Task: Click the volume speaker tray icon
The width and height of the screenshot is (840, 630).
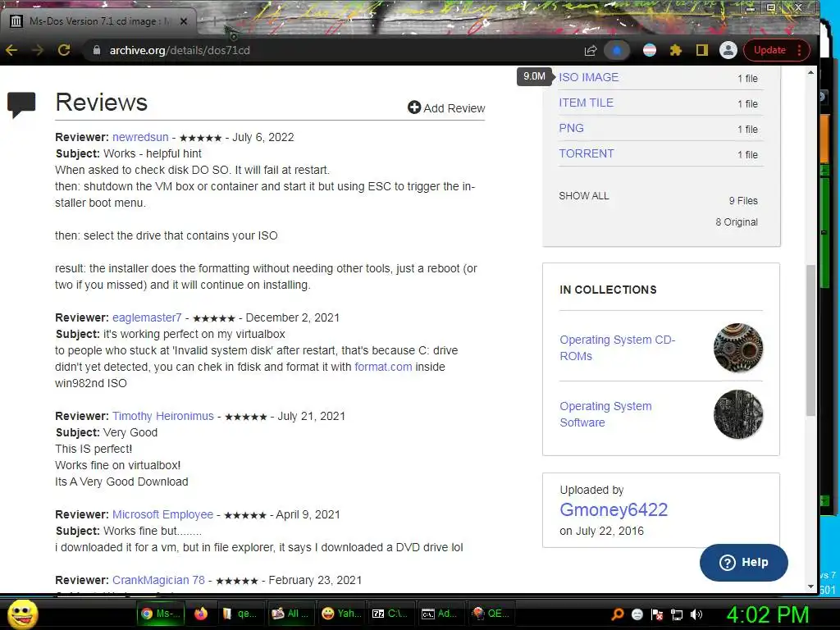Action: tap(696, 614)
